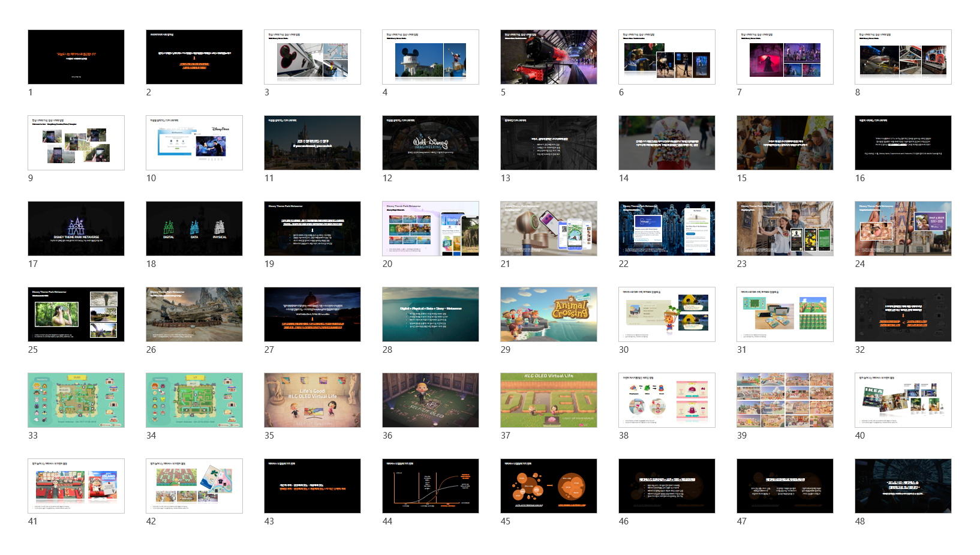
Task: Select slide 39 island screenshots grid thumbnail
Action: [x=785, y=400]
